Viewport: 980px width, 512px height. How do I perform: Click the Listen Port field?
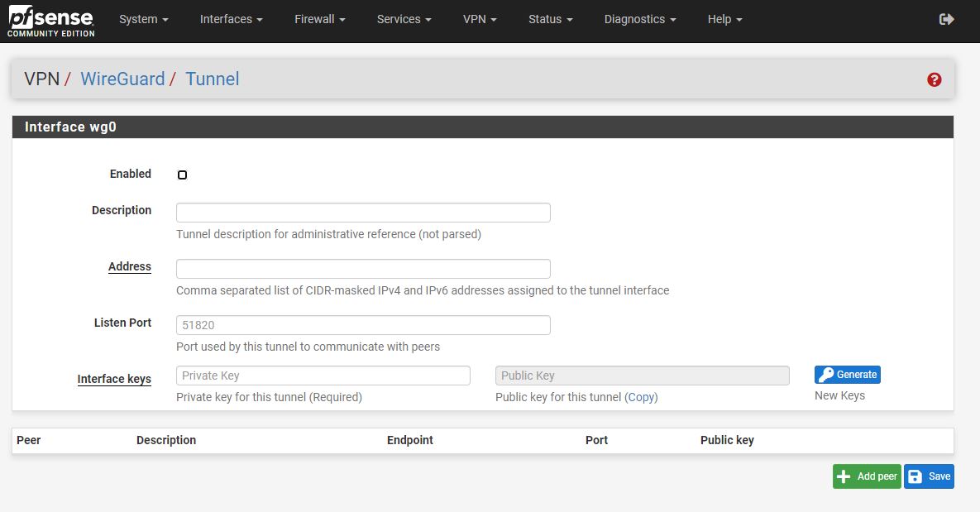click(x=363, y=325)
